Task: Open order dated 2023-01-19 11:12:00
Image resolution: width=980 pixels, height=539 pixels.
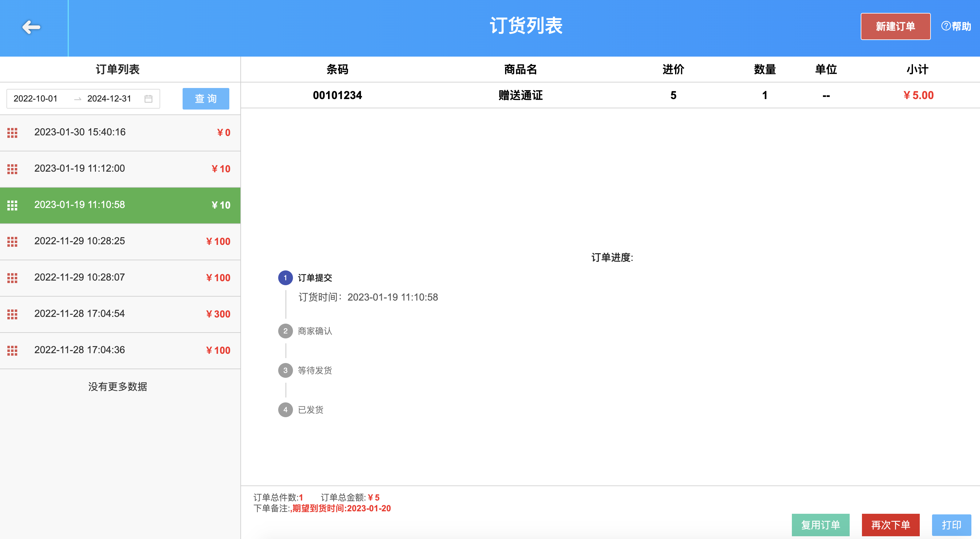Action: tap(120, 169)
